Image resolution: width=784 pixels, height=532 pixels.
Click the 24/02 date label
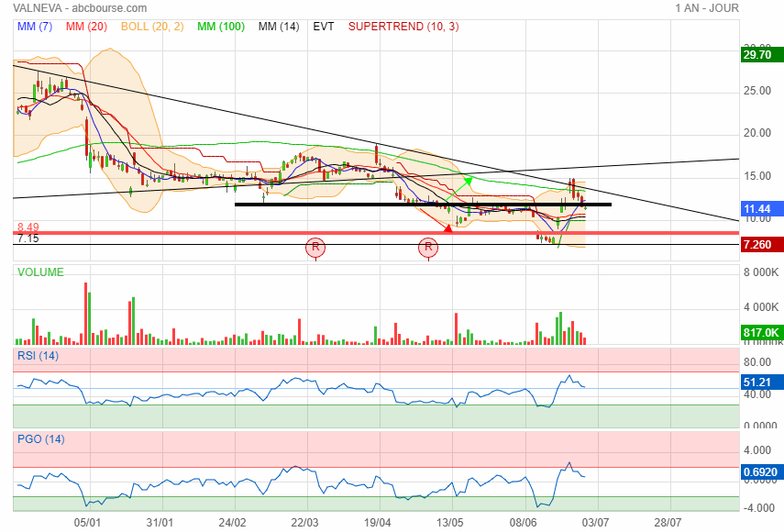tap(233, 523)
